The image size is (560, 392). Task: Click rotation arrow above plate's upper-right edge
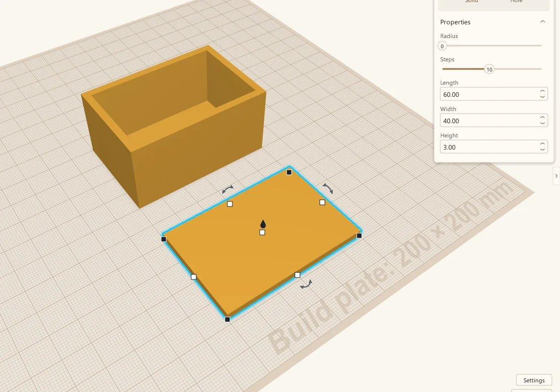(328, 189)
